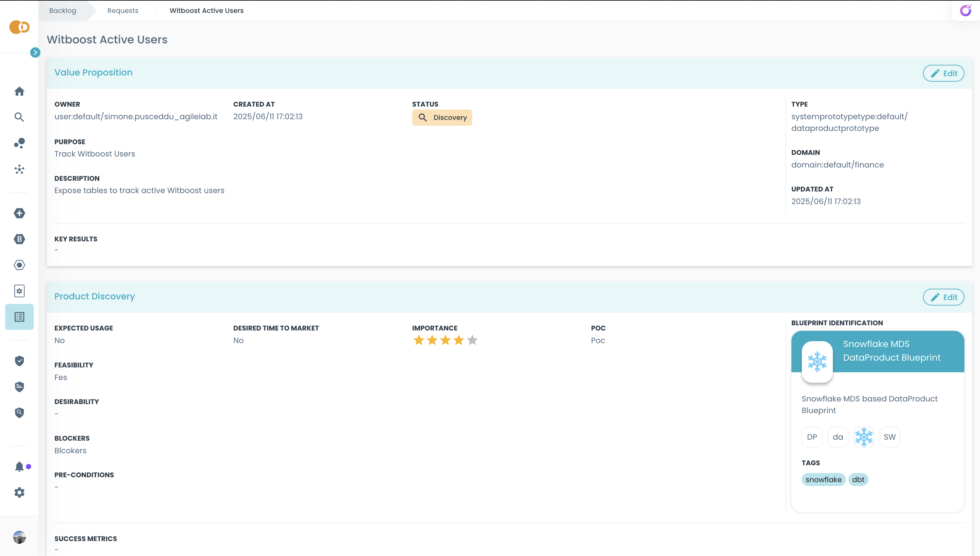The image size is (980, 556).
Task: Click the DP chip on blueprint
Action: coord(812,437)
